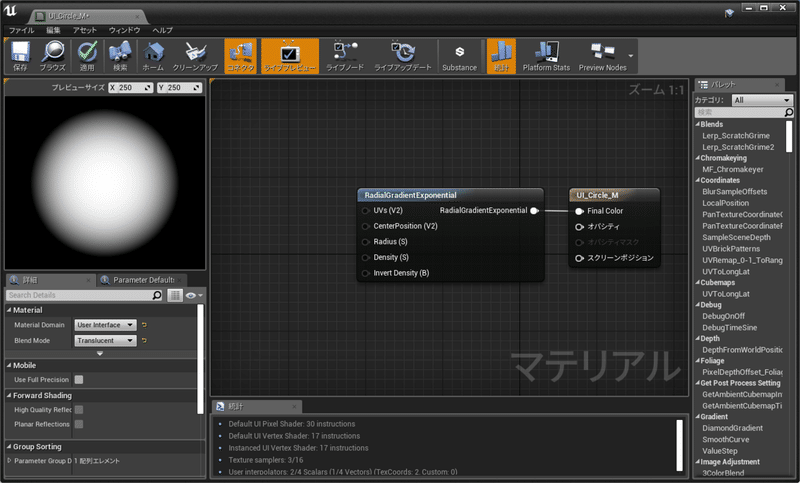Open property matrix grid icon in Details
This screenshot has height=483, width=800.
point(175,295)
